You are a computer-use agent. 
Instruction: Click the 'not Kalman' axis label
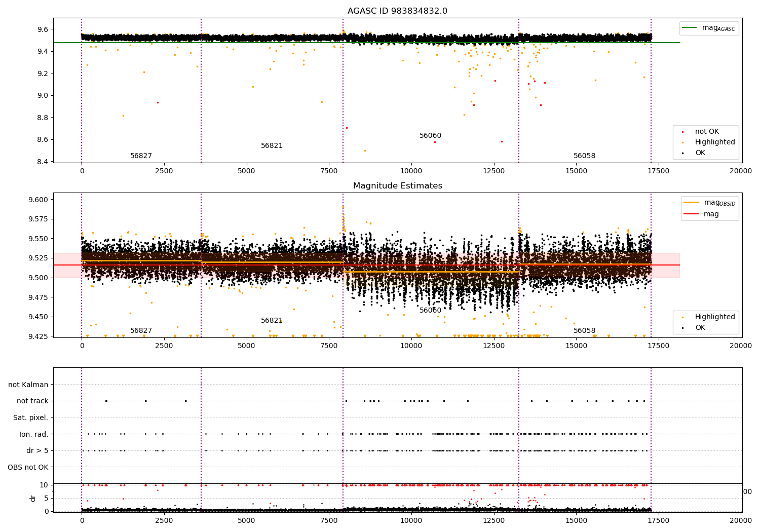coord(28,385)
